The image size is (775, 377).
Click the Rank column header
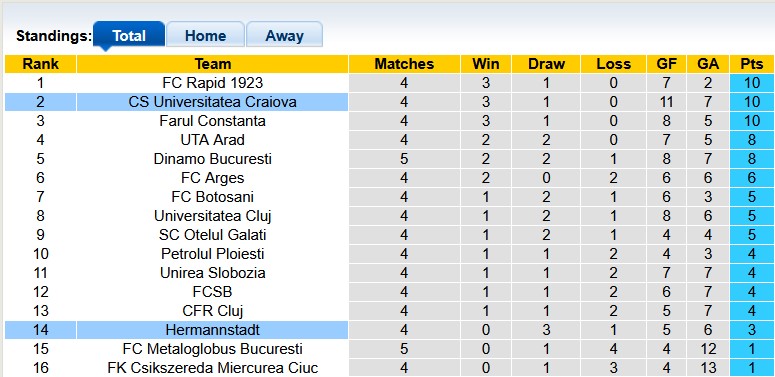41,64
